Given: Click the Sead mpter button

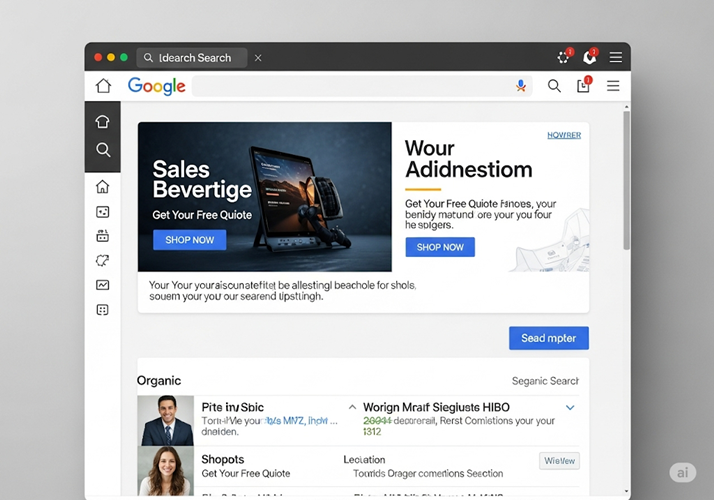Looking at the screenshot, I should [549, 338].
